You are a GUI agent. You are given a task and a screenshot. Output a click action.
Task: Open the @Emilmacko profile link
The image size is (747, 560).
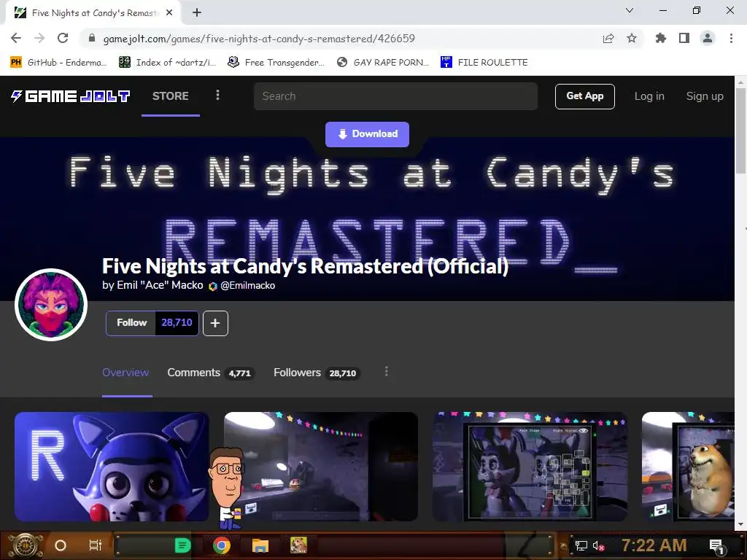248,286
